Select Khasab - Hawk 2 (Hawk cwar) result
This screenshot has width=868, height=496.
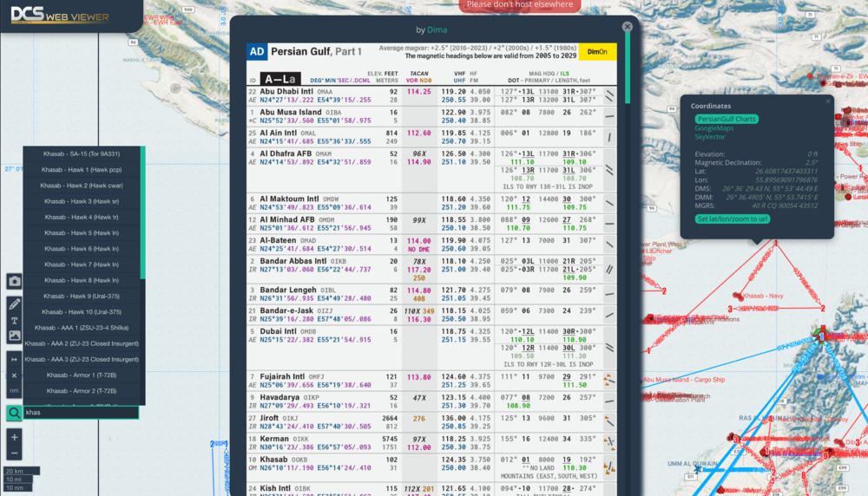(x=82, y=186)
